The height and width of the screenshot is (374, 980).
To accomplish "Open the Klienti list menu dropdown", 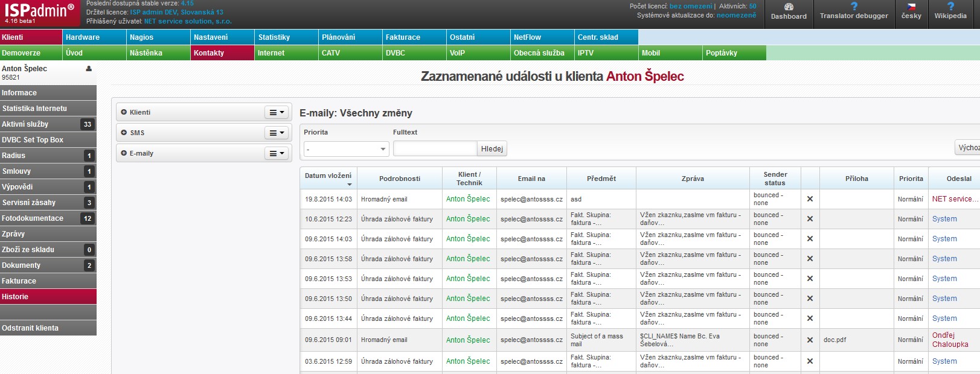I will [x=277, y=112].
